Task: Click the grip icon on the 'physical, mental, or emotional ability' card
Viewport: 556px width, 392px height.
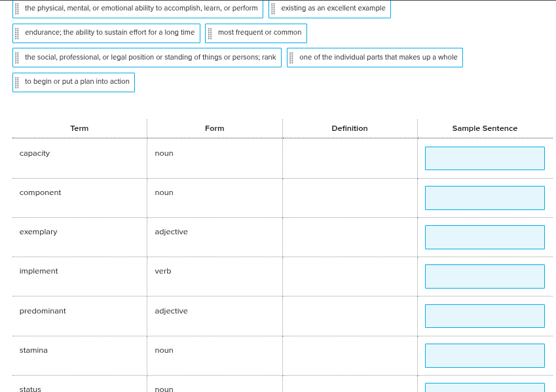Action: (16, 9)
